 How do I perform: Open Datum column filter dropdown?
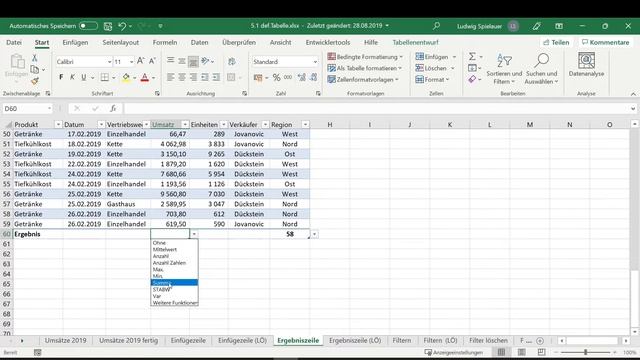101,124
